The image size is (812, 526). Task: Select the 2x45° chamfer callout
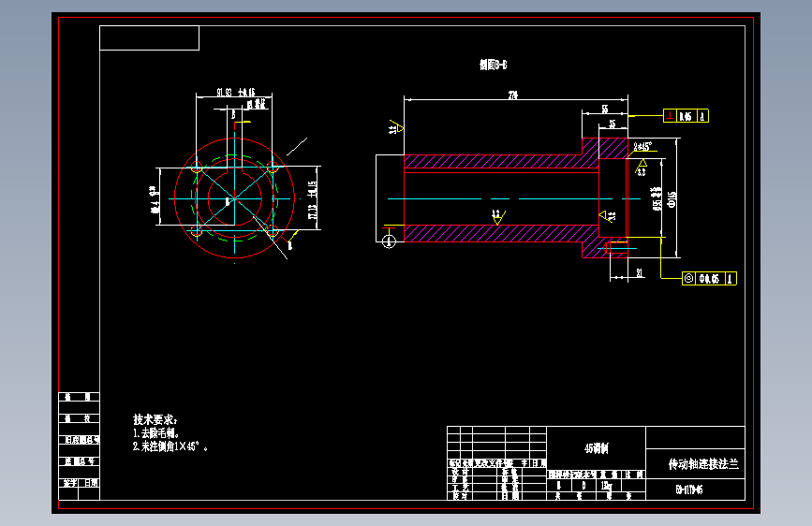pos(642,147)
